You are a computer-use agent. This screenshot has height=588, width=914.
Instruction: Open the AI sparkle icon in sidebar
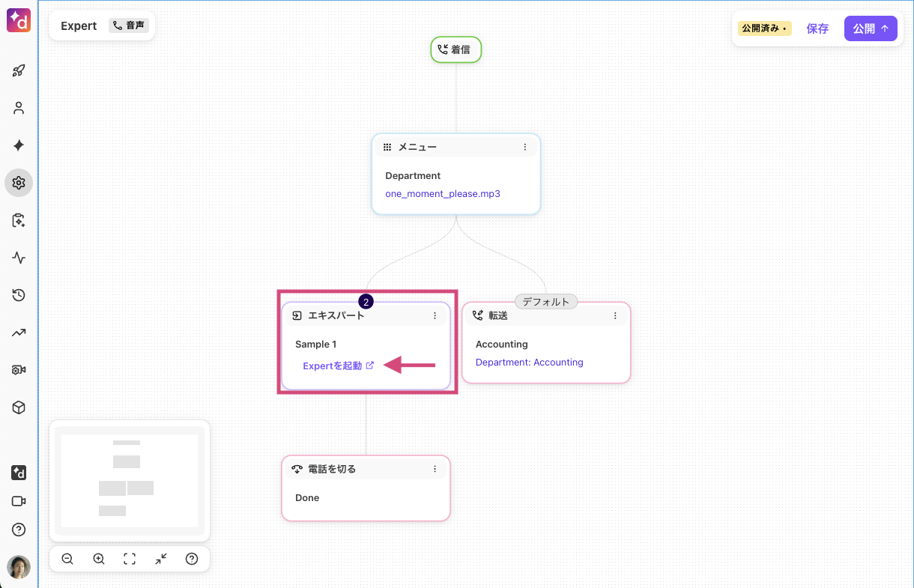click(18, 145)
